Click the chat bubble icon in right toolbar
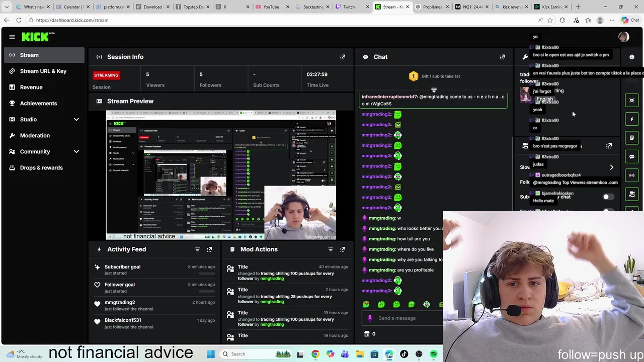 [632, 156]
